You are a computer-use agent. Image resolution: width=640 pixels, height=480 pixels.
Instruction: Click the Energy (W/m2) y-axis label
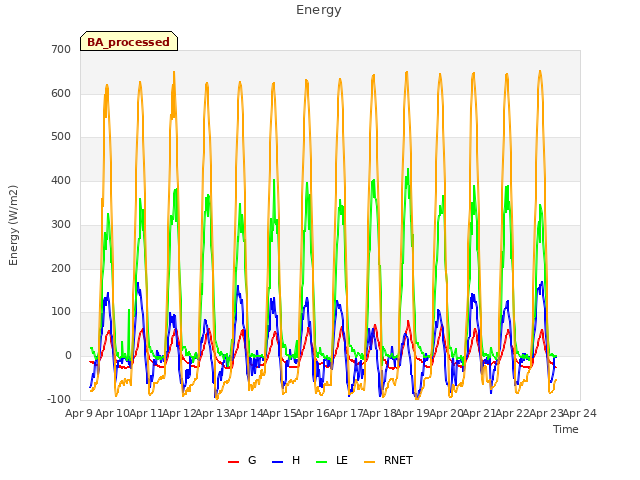[x=13, y=225]
